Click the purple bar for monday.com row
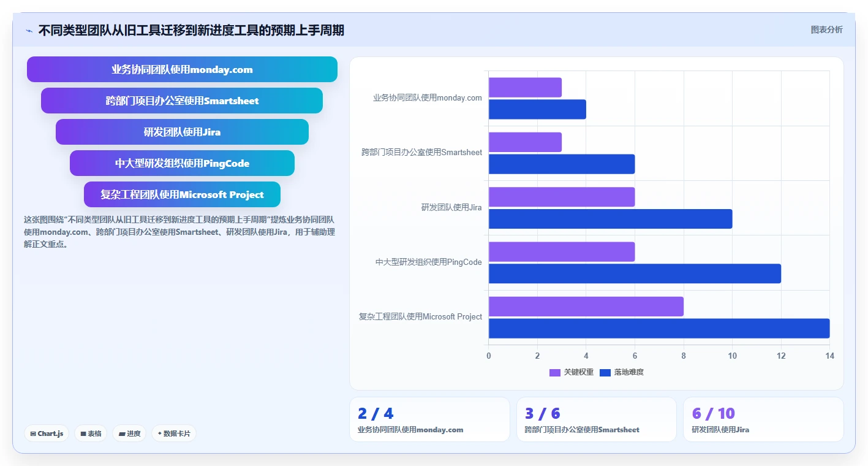This screenshot has width=868, height=466. pyautogui.click(x=525, y=87)
